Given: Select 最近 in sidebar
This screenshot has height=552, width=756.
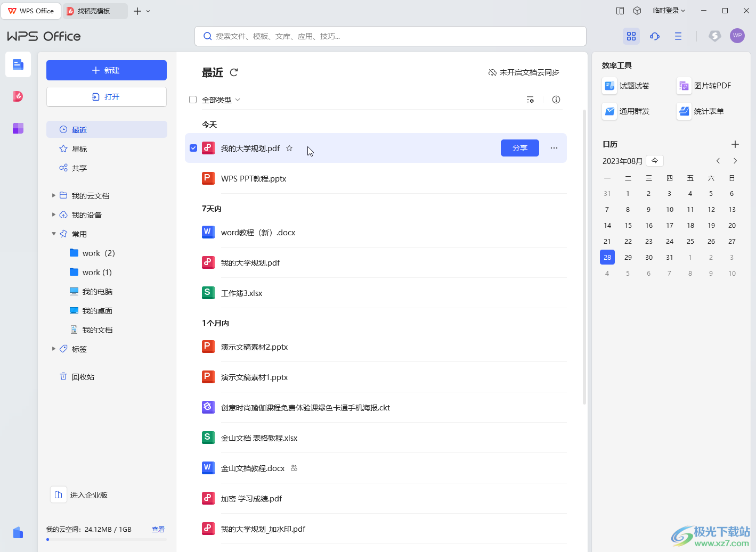Looking at the screenshot, I should pos(107,129).
